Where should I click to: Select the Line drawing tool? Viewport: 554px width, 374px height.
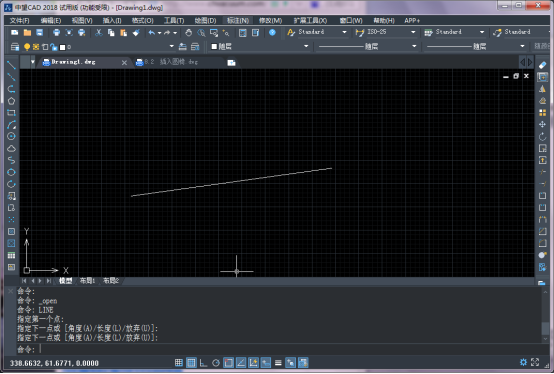click(11, 65)
